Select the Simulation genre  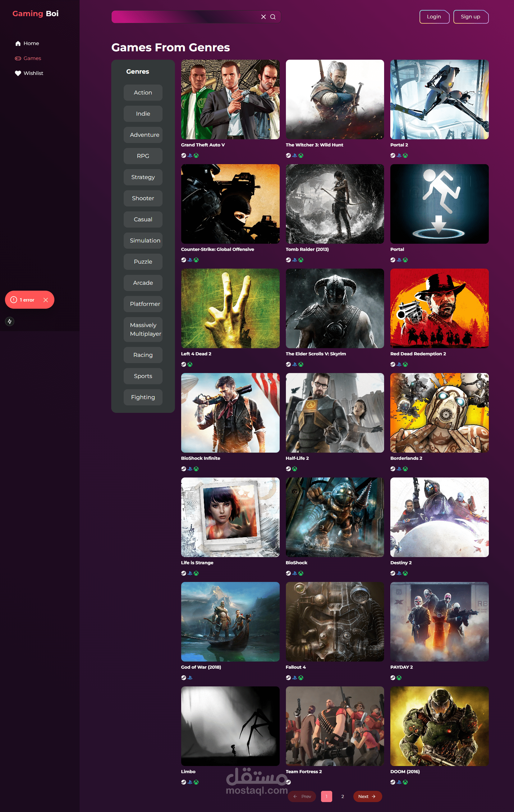point(143,241)
